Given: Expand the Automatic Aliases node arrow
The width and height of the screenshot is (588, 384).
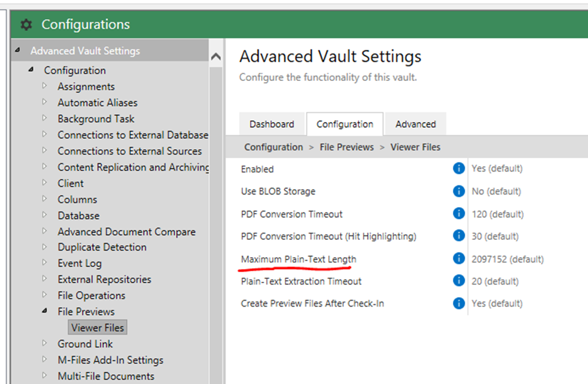Looking at the screenshot, I should [x=45, y=102].
